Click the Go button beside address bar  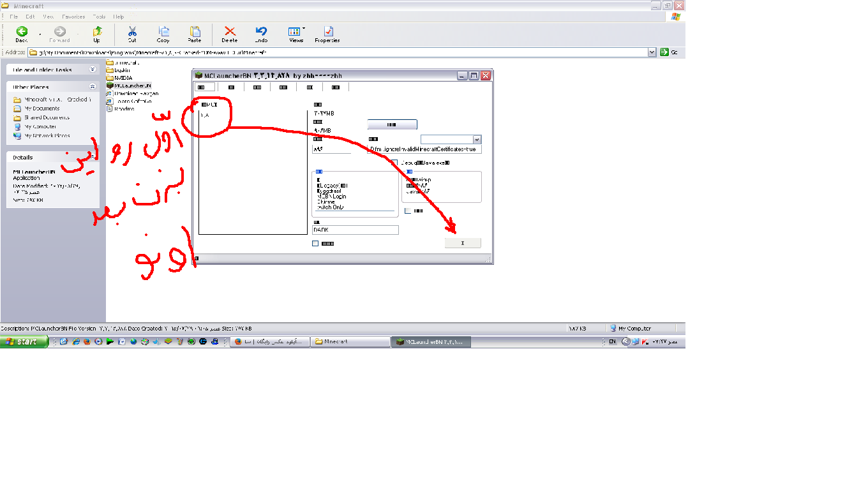(x=669, y=52)
